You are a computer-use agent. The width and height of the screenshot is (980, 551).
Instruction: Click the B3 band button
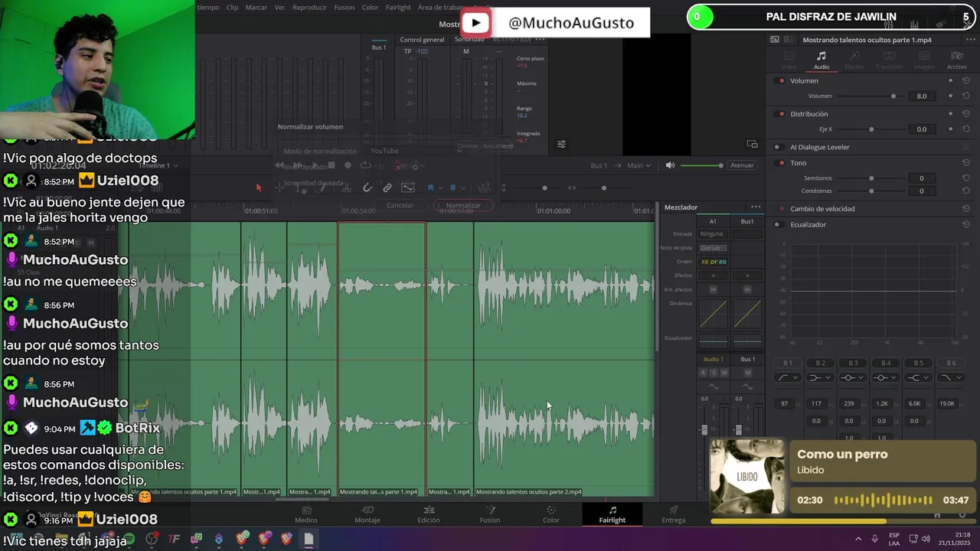[x=853, y=363]
